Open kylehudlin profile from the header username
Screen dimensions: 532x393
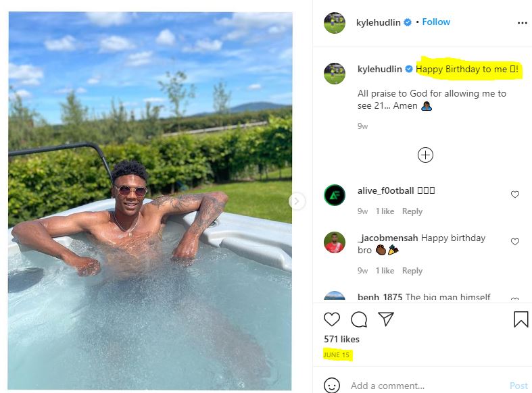[379, 22]
